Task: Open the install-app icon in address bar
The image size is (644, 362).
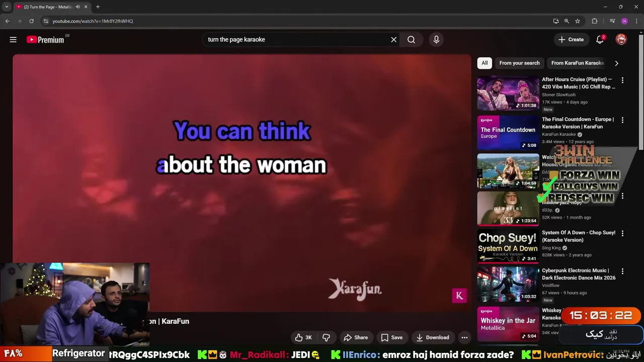Action: pos(555,21)
